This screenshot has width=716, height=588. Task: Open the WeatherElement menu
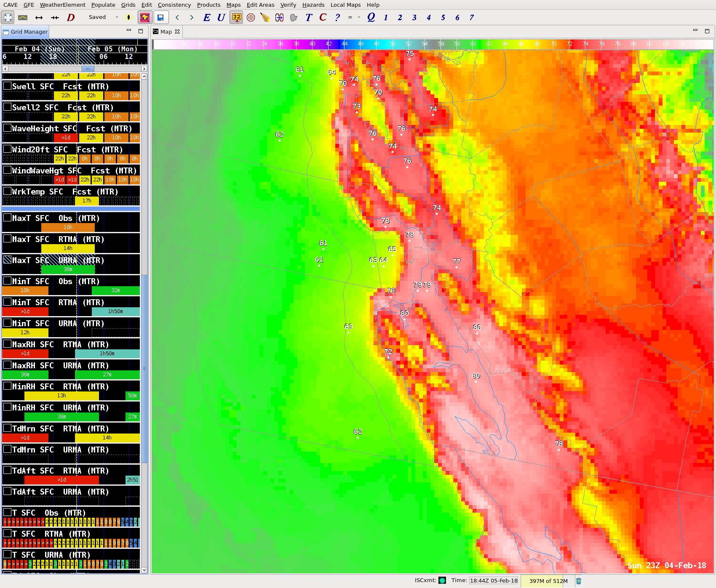[x=62, y=5]
